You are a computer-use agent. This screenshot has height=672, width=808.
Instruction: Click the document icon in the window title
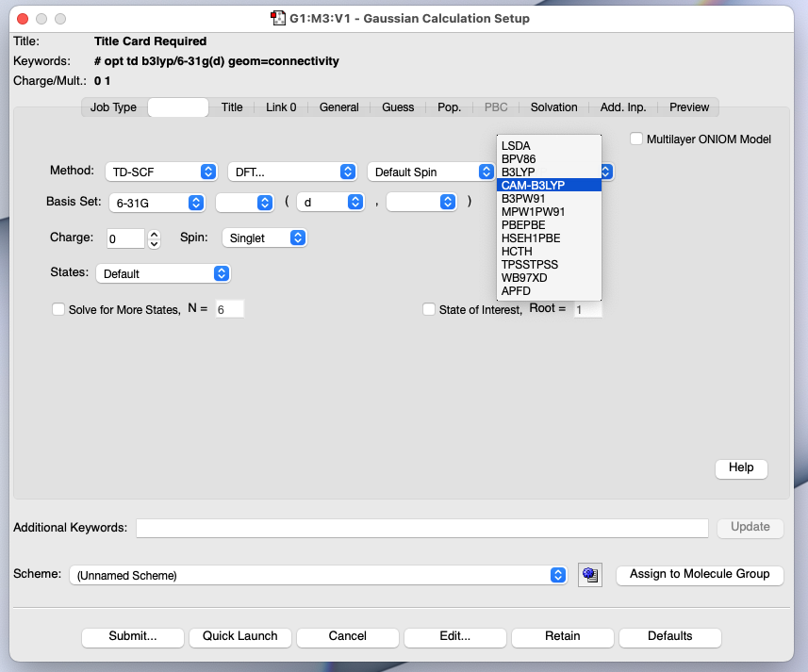[x=278, y=18]
